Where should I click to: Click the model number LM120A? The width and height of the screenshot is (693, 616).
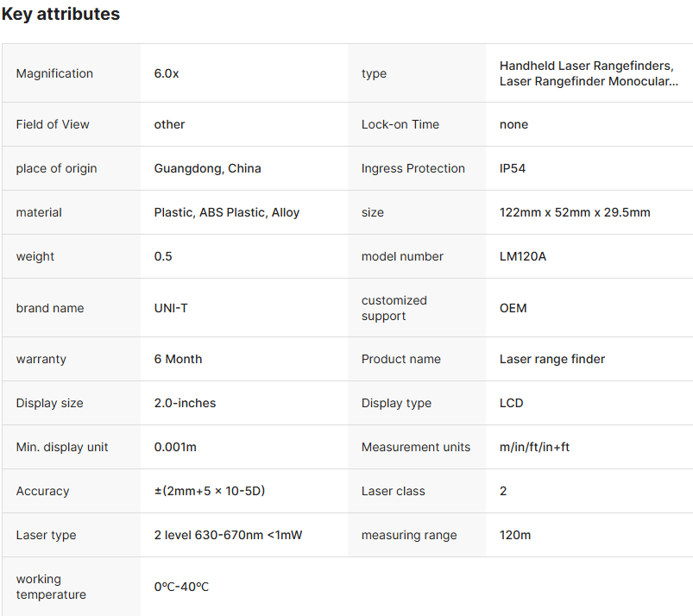[523, 256]
